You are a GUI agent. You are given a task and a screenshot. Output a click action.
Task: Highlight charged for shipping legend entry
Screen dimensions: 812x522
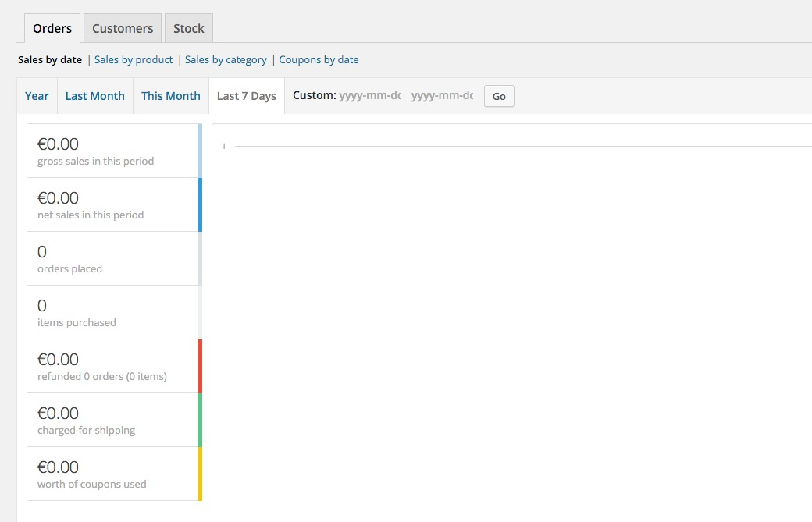coord(113,420)
